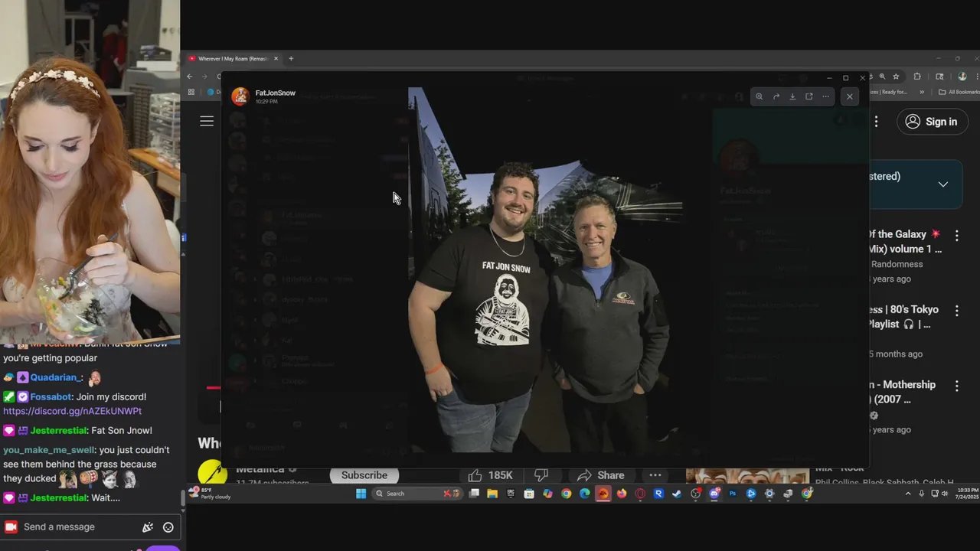Show hidden system tray icons
This screenshot has height=551, width=980.
908,494
